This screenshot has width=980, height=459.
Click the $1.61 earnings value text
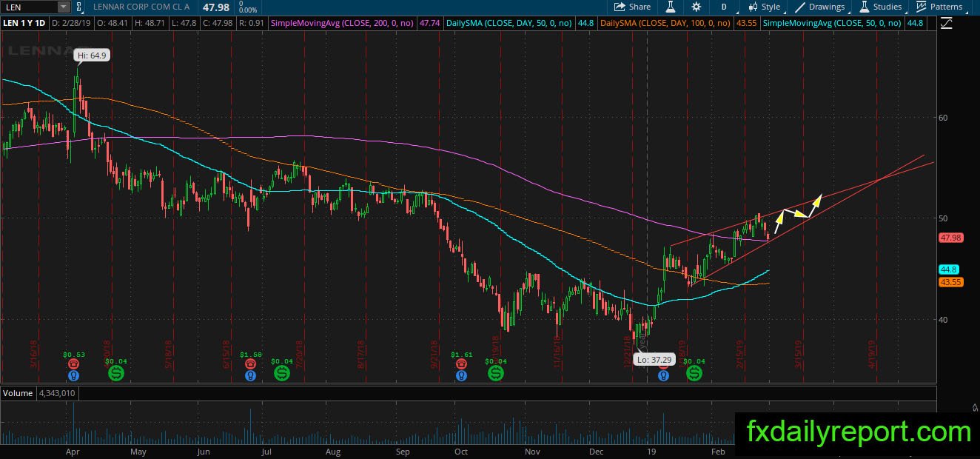pyautogui.click(x=462, y=355)
